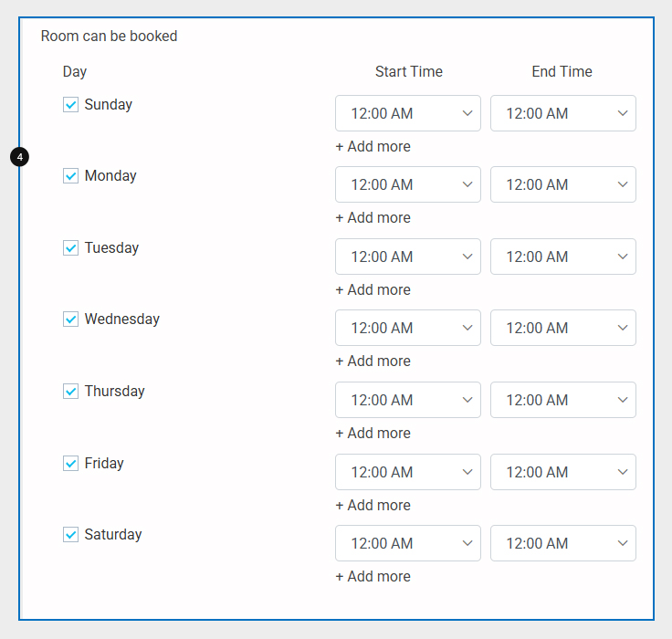Open Sunday Start Time dropdown

[x=407, y=113]
